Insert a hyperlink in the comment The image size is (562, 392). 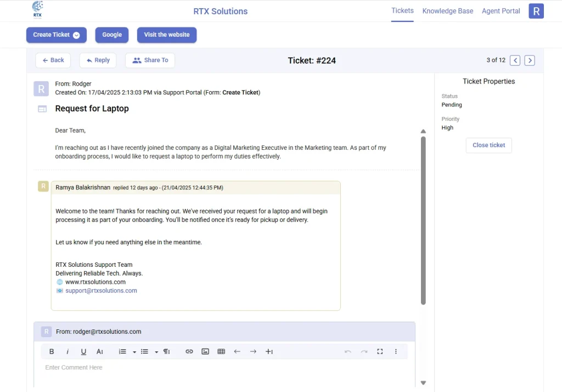tap(189, 351)
